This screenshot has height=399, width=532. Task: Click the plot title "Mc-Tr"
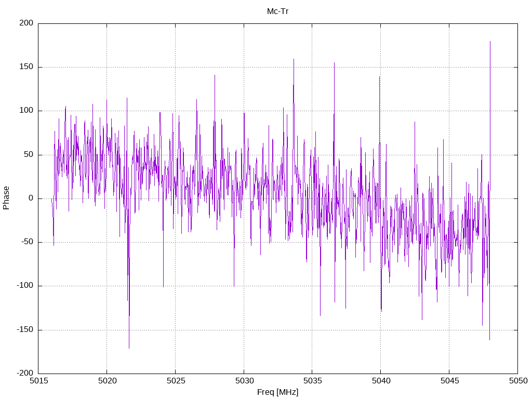(277, 11)
